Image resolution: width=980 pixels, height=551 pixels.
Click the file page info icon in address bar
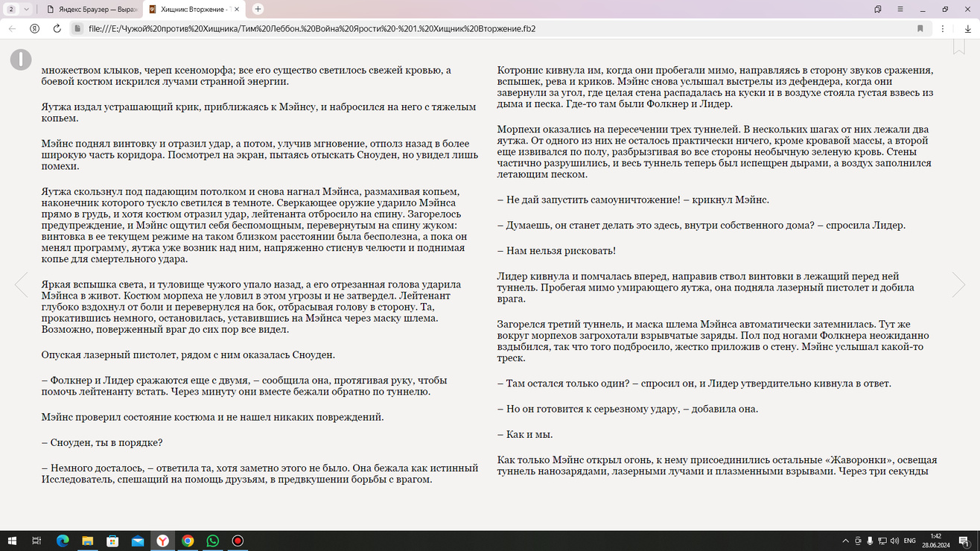click(77, 28)
